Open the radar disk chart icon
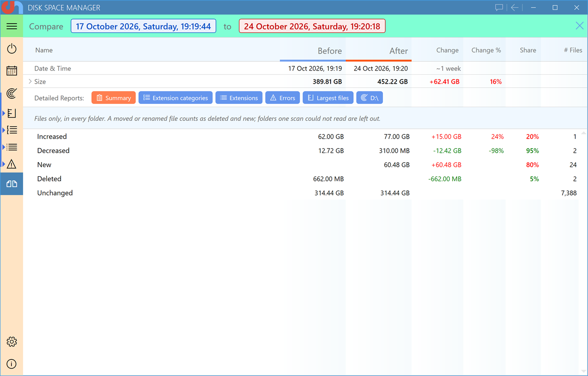588x376 pixels. [x=12, y=94]
